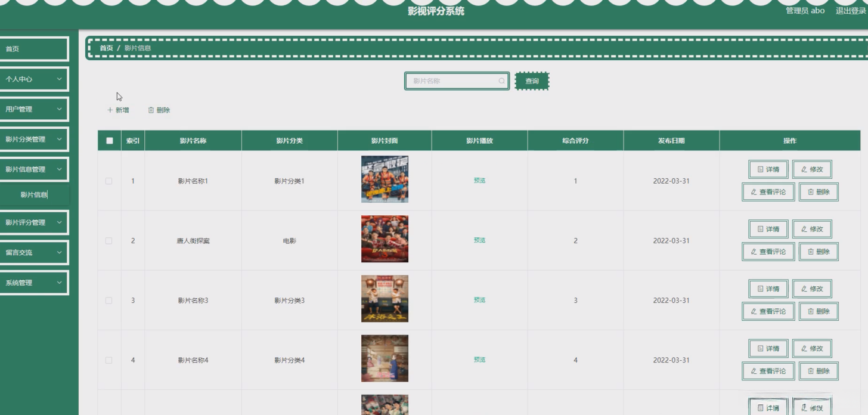
Task: Click the magnifier icon in search box
Action: point(501,81)
